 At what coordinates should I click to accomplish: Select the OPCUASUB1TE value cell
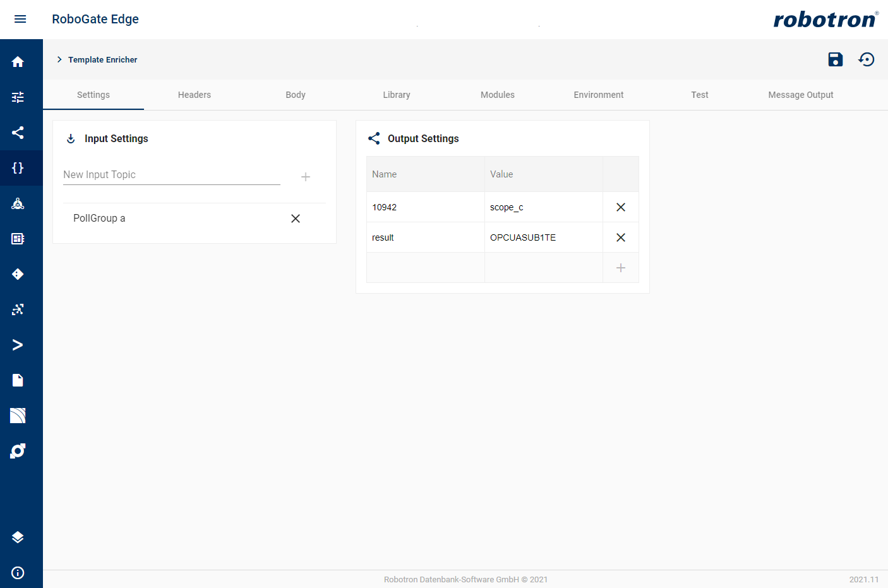click(544, 237)
